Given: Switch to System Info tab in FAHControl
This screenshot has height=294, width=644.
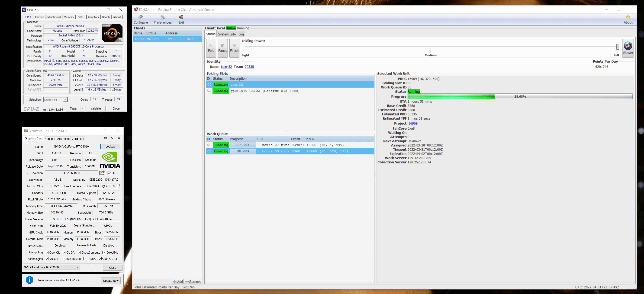Looking at the screenshot, I should click(227, 34).
